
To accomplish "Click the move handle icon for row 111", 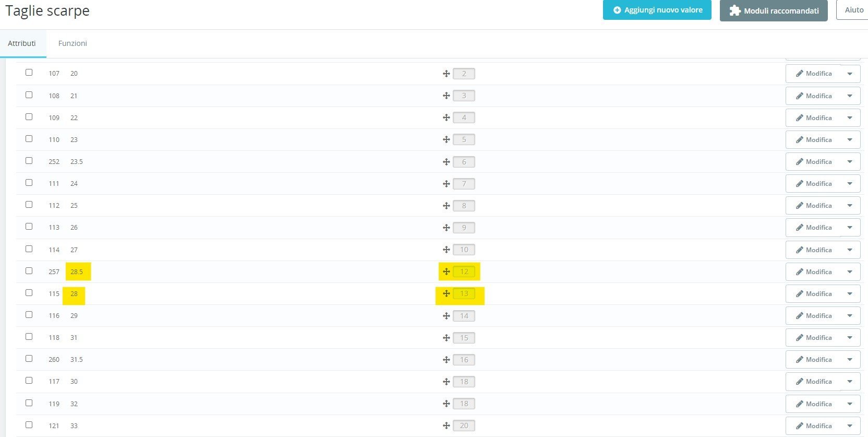I will (x=446, y=184).
